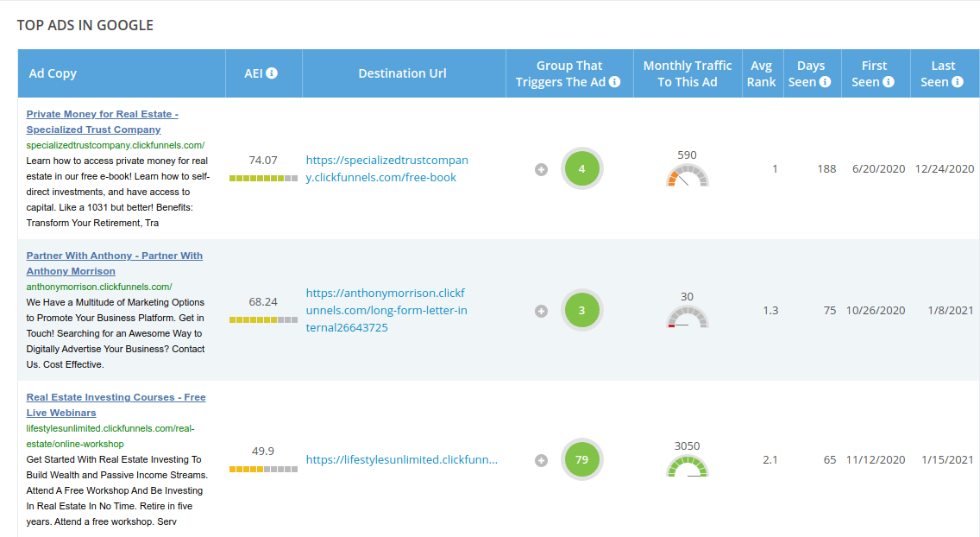Open anthonymorrison long-form-letter destination URL
The height and width of the screenshot is (537, 980).
tap(386, 310)
